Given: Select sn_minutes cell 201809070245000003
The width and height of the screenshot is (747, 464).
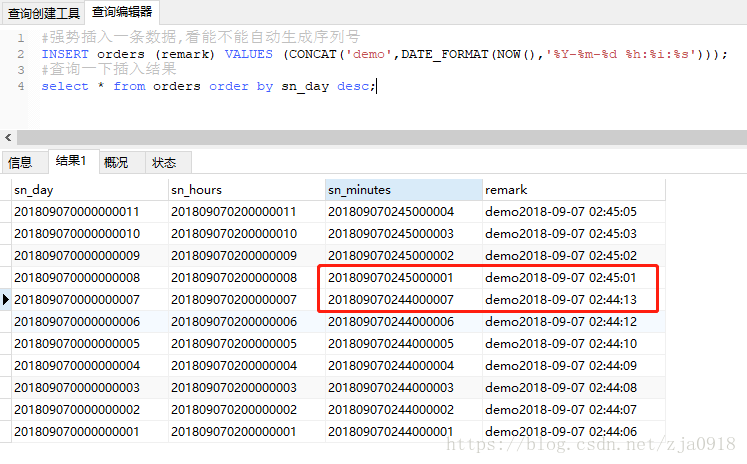Looking at the screenshot, I should pos(404,234).
